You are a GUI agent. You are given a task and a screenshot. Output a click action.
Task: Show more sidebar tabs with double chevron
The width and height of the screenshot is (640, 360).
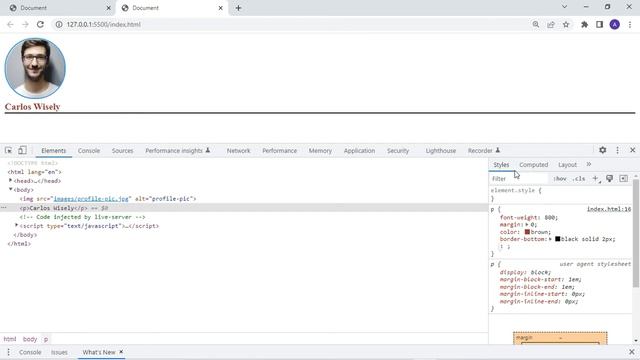589,164
